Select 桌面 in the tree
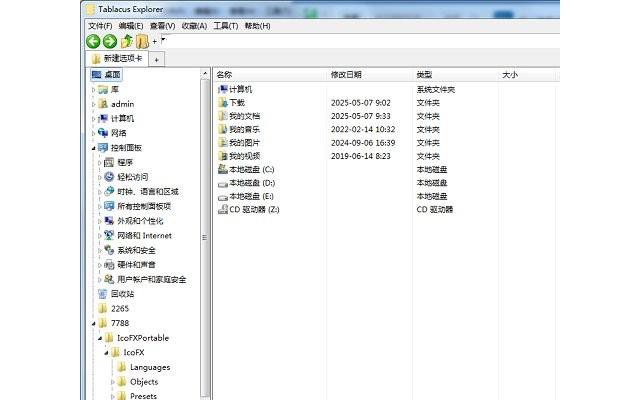Image resolution: width=640 pixels, height=400 pixels. tap(106, 75)
